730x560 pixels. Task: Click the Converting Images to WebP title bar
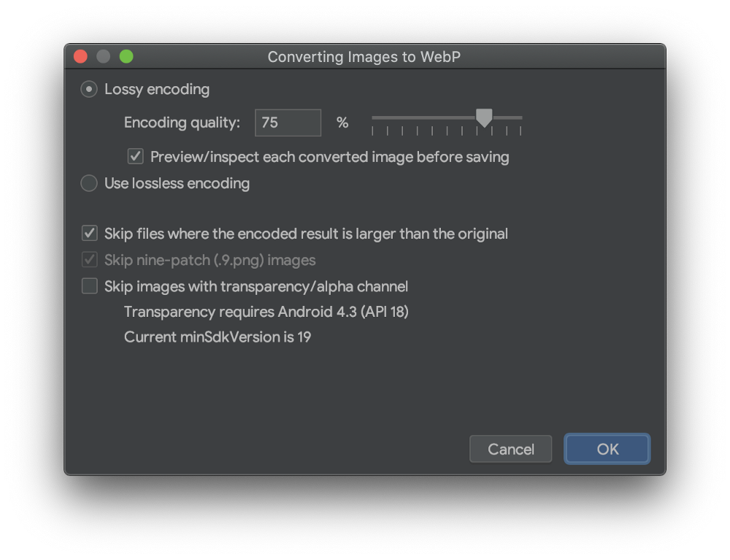[364, 57]
